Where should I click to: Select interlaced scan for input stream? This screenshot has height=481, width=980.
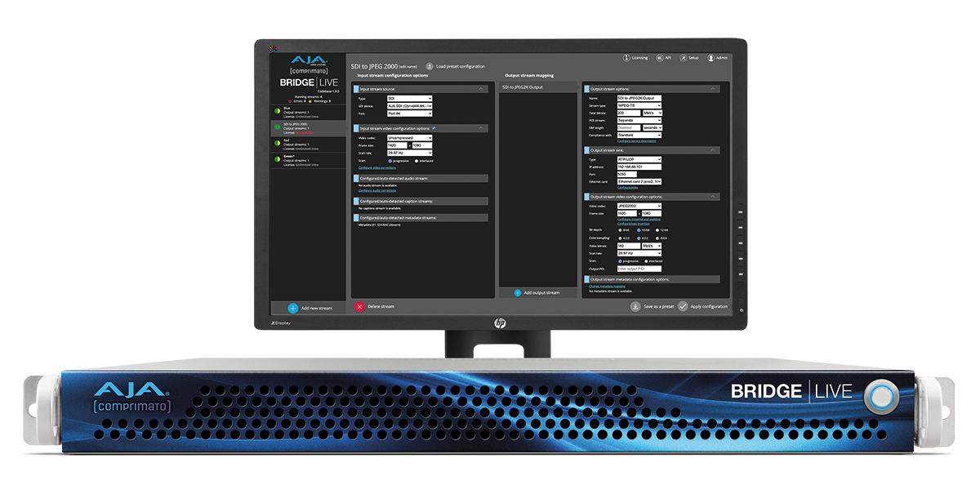click(416, 161)
